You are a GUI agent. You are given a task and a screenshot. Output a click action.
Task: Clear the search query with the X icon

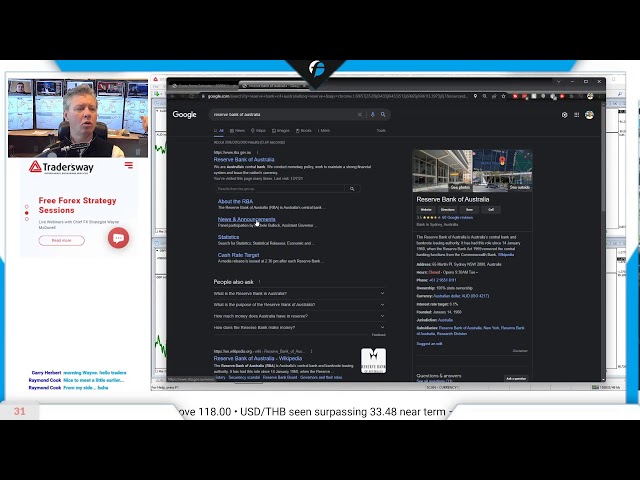[360, 115]
